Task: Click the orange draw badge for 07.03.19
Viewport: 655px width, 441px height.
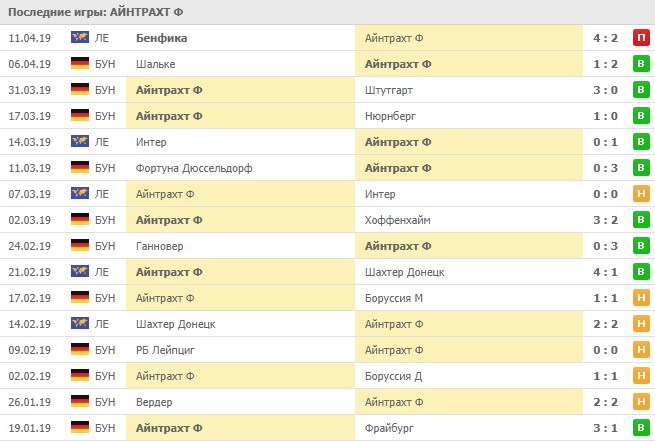Action: click(x=639, y=194)
